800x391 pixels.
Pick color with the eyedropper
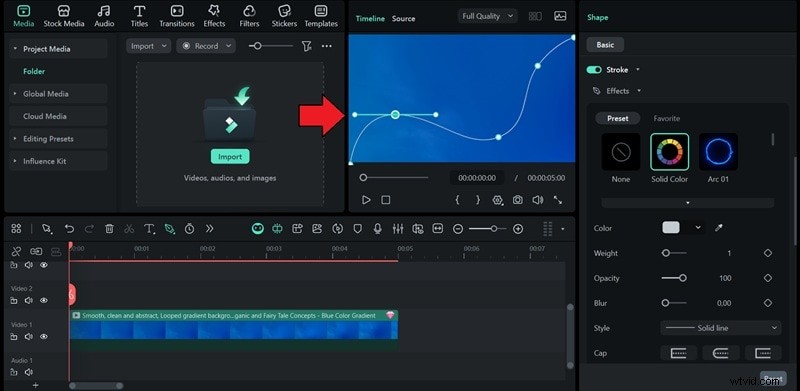(x=719, y=228)
